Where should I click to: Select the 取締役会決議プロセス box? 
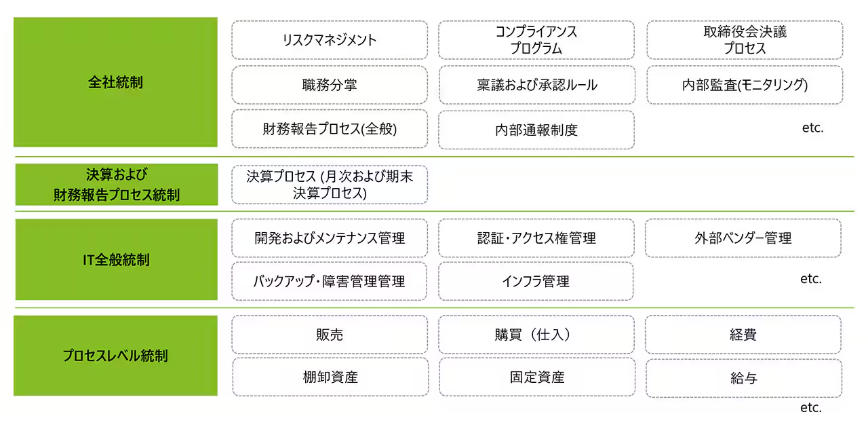click(x=745, y=40)
